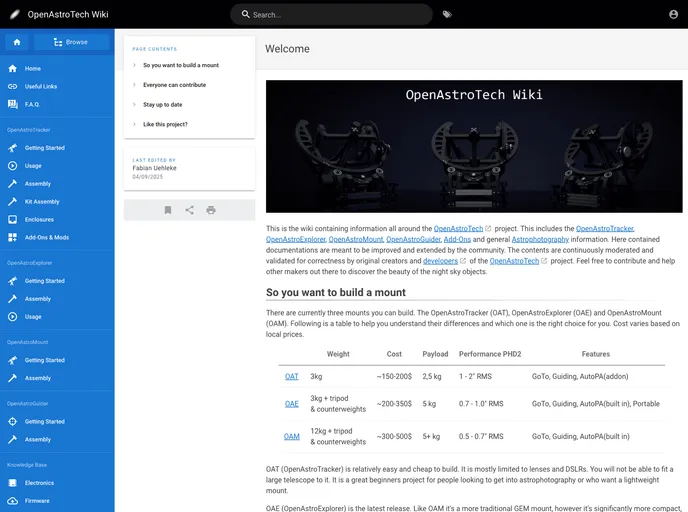688x512 pixels.
Task: Follow the developers link
Action: pyautogui.click(x=440, y=261)
